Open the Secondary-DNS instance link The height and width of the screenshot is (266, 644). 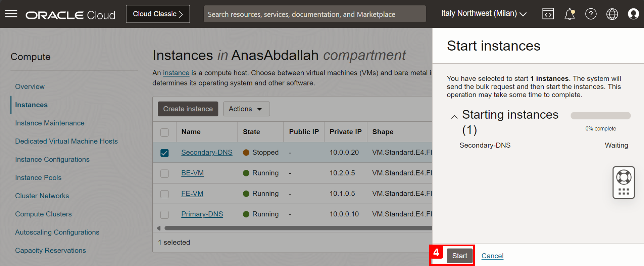[x=207, y=152]
